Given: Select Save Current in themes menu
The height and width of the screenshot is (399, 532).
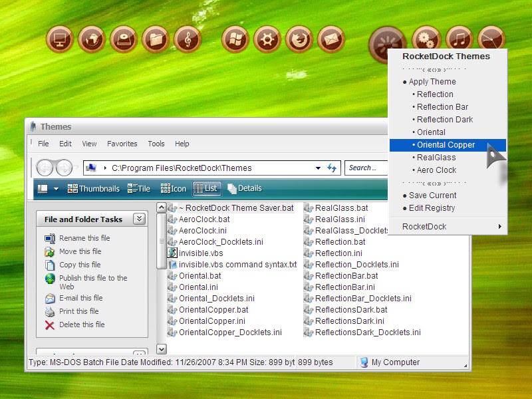Looking at the screenshot, I should 448,196.
